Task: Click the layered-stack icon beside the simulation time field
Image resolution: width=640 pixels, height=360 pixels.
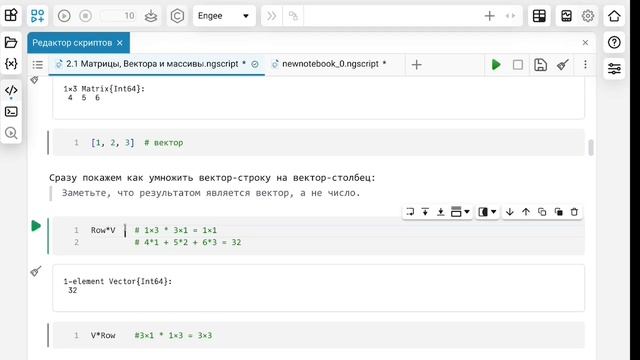Action: [x=151, y=16]
